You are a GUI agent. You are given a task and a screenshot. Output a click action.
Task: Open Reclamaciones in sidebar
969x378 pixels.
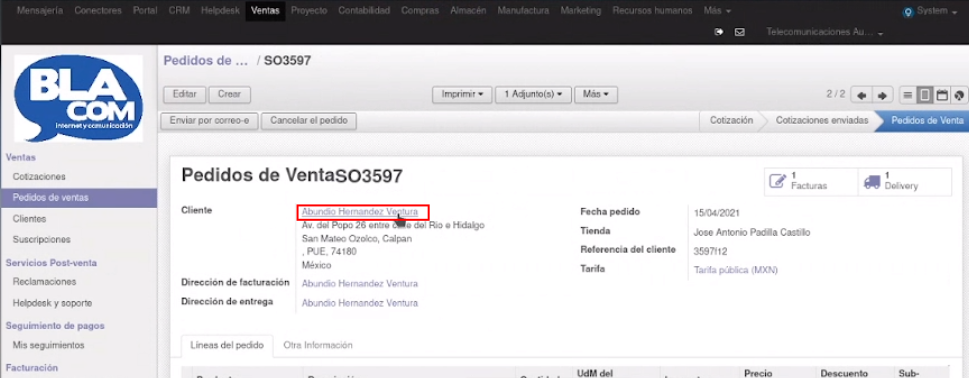tap(44, 282)
